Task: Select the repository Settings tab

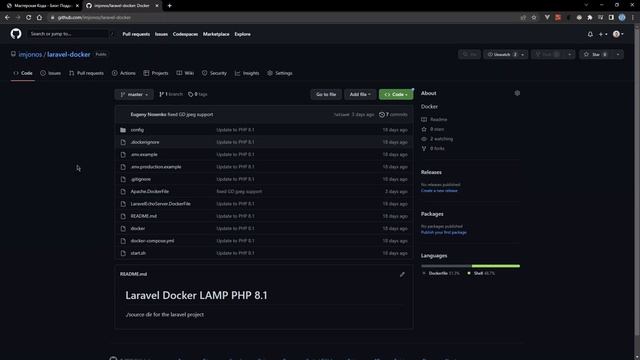Action: (280, 73)
